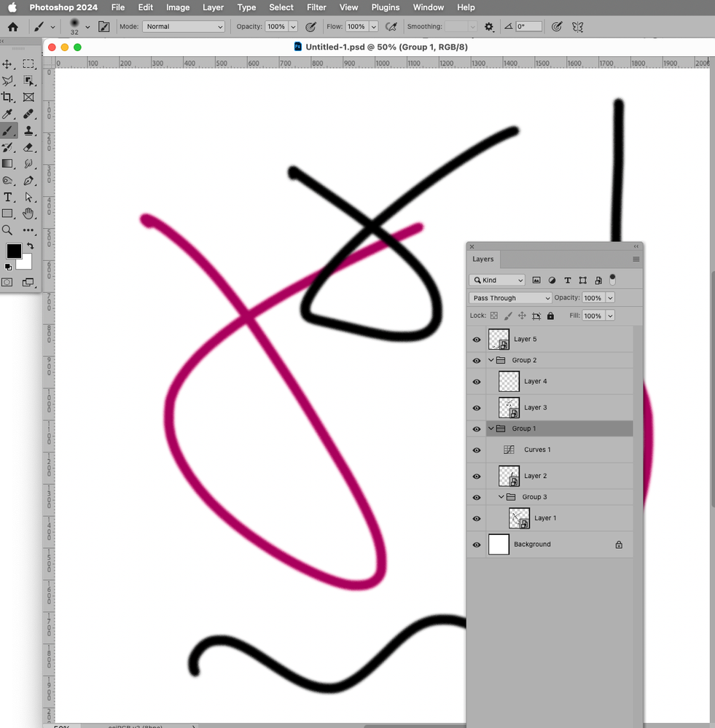Select the Crop tool
The height and width of the screenshot is (728, 715).
[9, 96]
